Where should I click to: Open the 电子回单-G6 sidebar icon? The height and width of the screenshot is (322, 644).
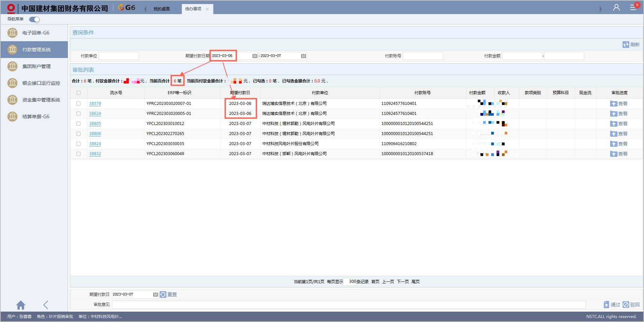pyautogui.click(x=12, y=33)
